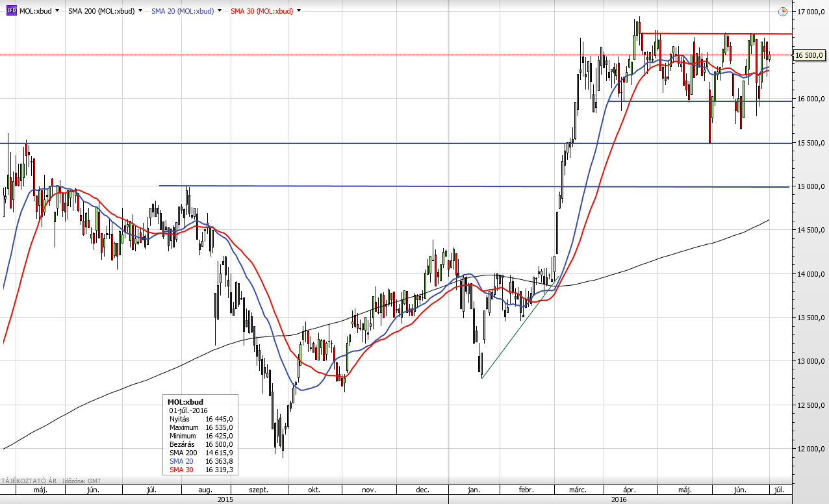The height and width of the screenshot is (504, 829).
Task: Click the okt. month label
Action: pyautogui.click(x=314, y=490)
